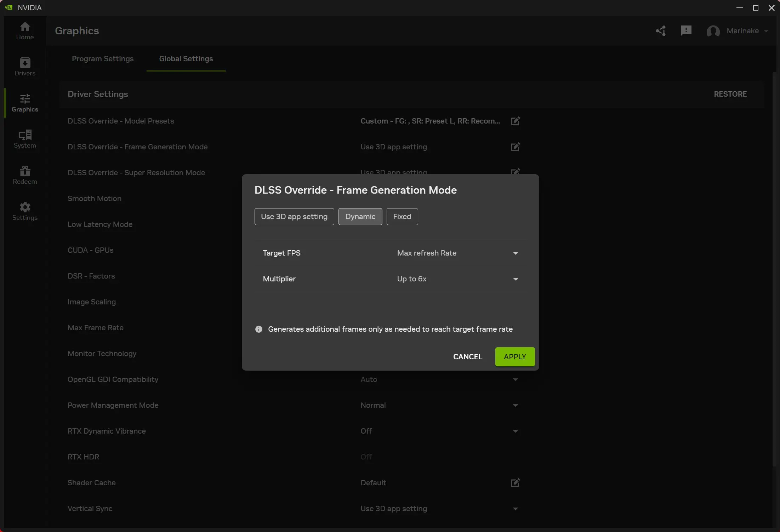The image size is (780, 532).
Task: Select the Use 3D app setting option
Action: 294,217
